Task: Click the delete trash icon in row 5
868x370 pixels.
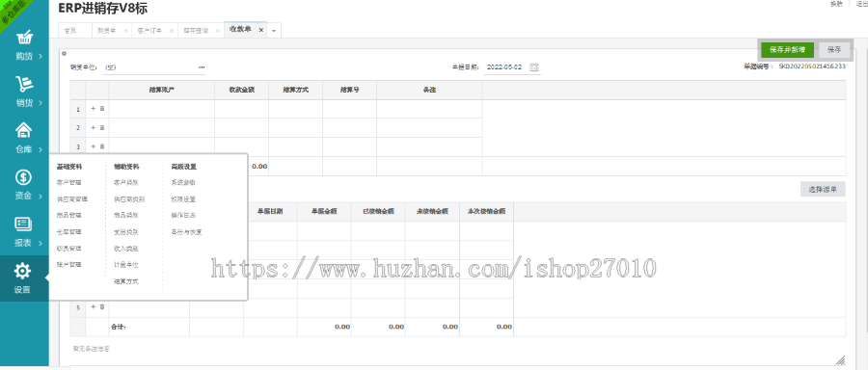Action: pyautogui.click(x=102, y=306)
